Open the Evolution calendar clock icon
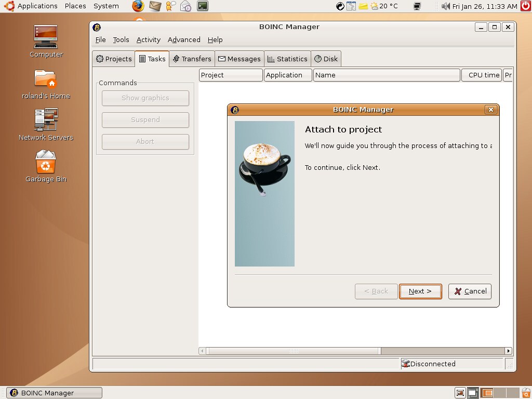The height and width of the screenshot is (399, 532). click(185, 6)
